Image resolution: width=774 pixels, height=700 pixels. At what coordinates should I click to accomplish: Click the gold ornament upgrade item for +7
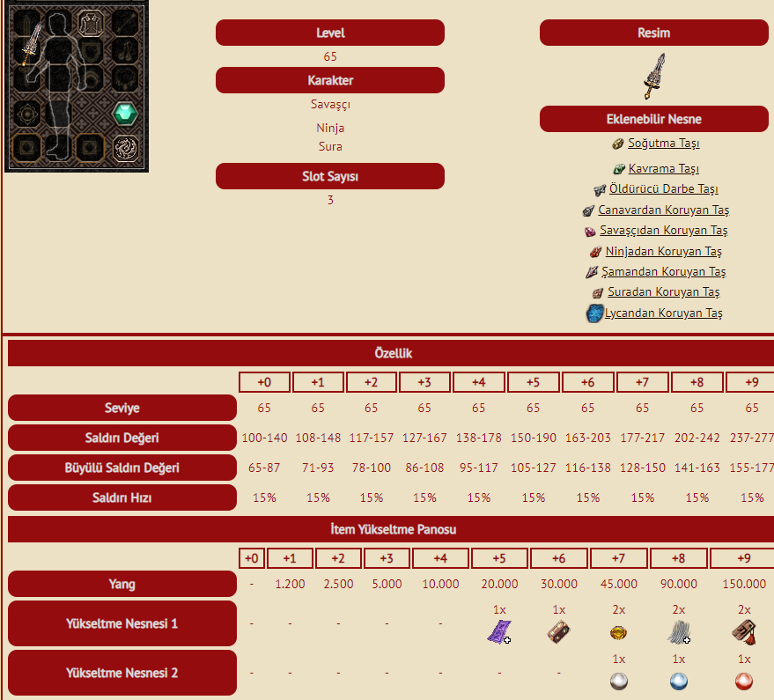pos(618,633)
